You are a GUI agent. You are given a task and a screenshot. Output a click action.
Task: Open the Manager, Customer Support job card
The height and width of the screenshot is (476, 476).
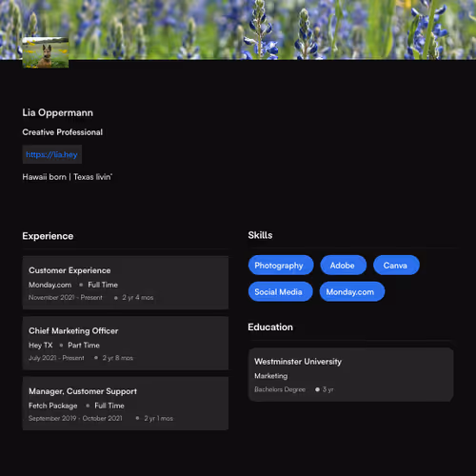pos(126,404)
